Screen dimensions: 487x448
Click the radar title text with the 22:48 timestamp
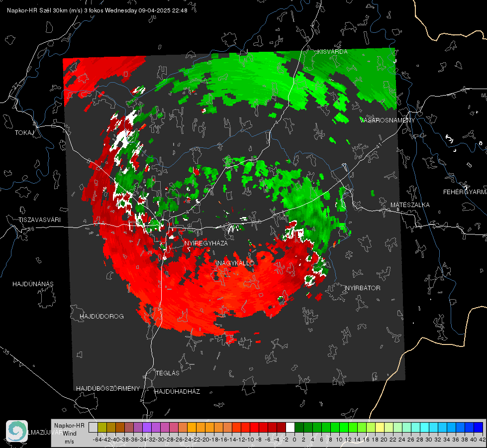coord(97,10)
